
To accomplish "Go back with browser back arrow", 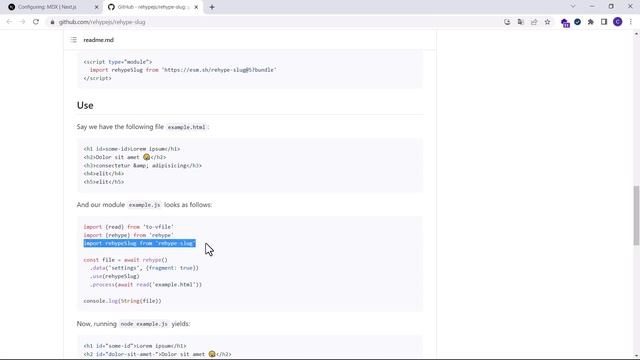I will [9, 22].
